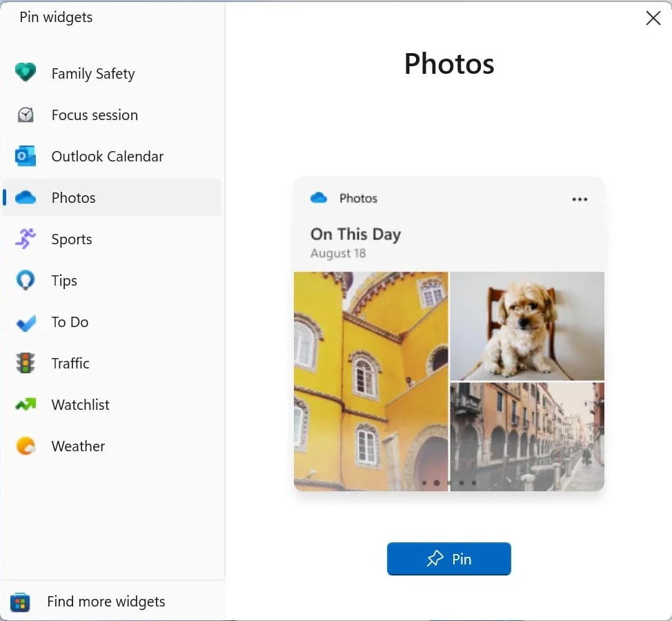The height and width of the screenshot is (621, 672).
Task: Select the To Do widget entry
Action: click(x=112, y=322)
